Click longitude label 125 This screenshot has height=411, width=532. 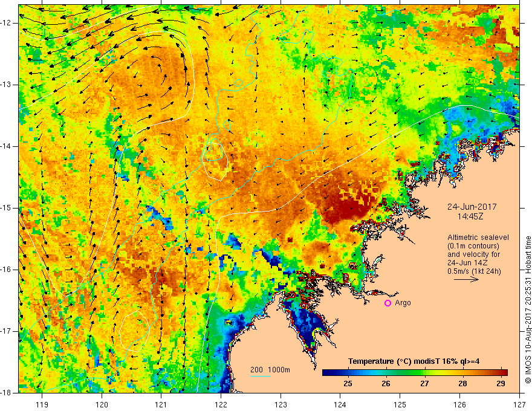click(x=400, y=404)
